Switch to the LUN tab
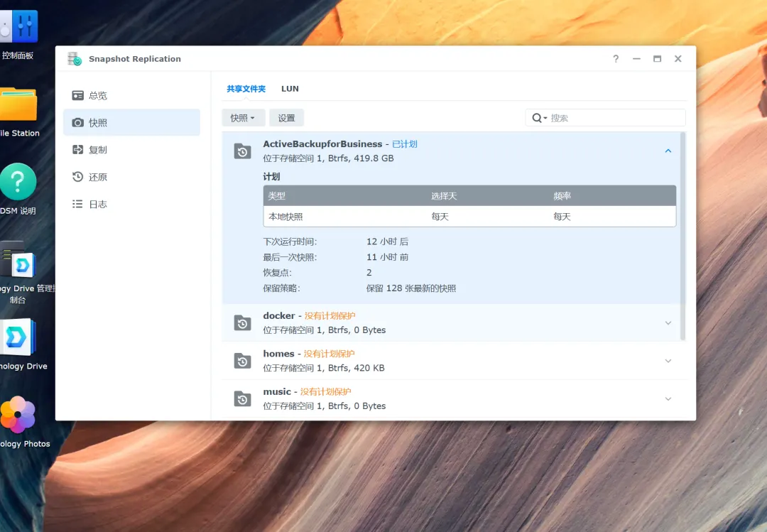The width and height of the screenshot is (767, 532). click(x=290, y=89)
